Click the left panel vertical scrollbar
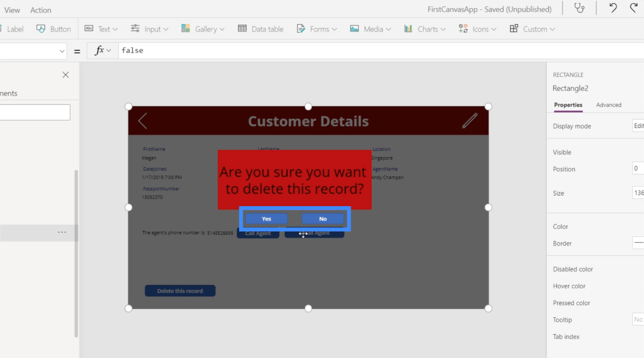This screenshot has width=644, height=358. click(x=76, y=253)
